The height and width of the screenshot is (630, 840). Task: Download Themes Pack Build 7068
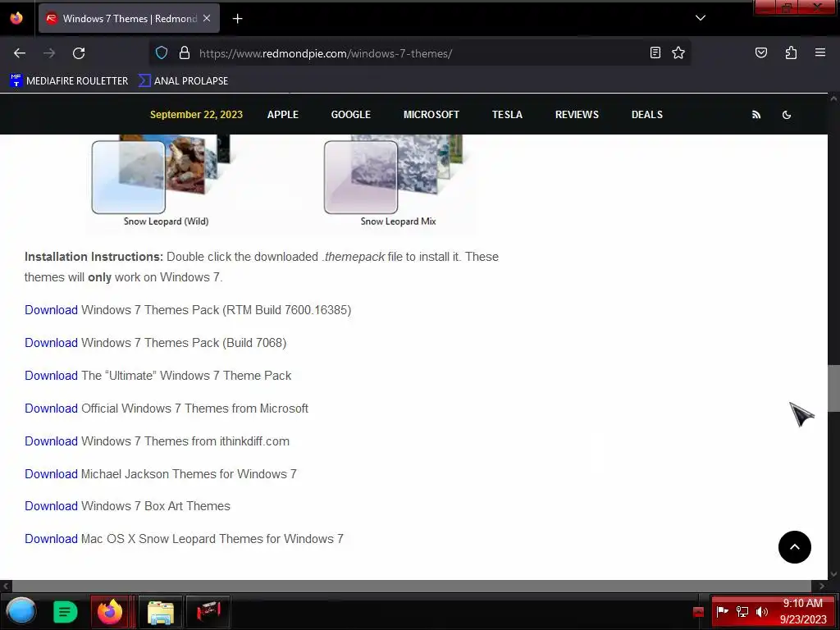point(51,343)
